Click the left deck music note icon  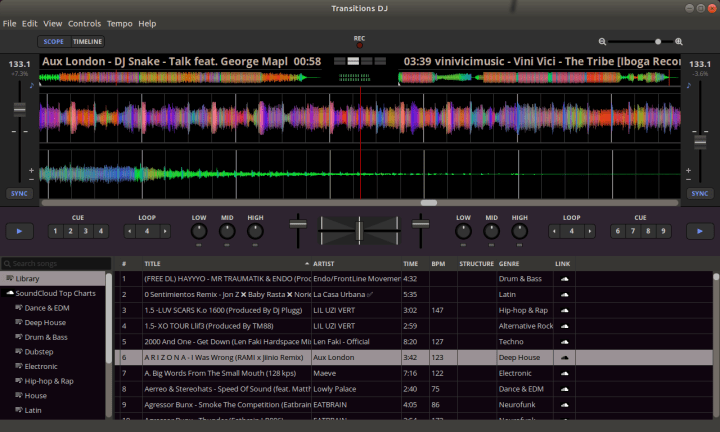click(x=30, y=86)
